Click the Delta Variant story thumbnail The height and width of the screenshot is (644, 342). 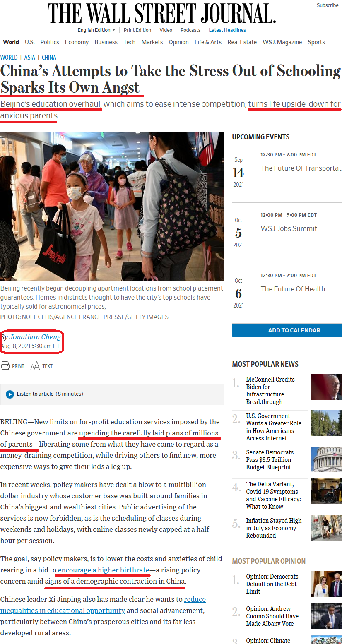(x=326, y=491)
